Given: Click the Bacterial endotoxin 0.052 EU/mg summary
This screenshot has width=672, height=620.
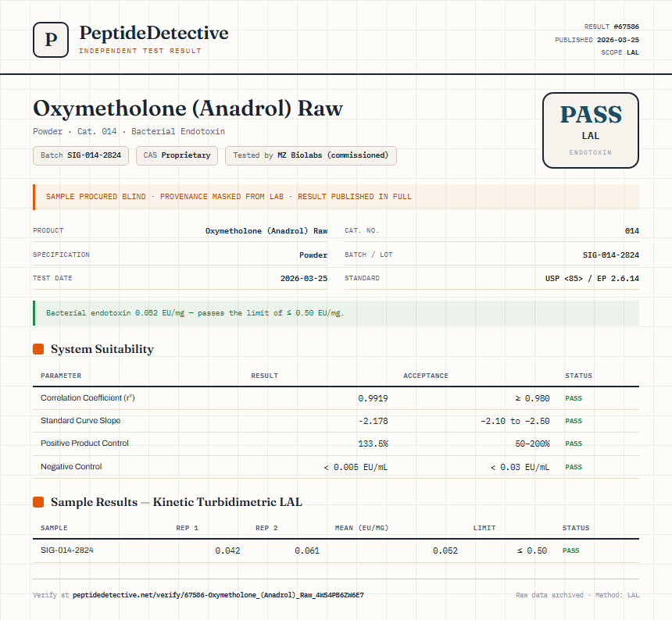Looking at the screenshot, I should point(336,313).
